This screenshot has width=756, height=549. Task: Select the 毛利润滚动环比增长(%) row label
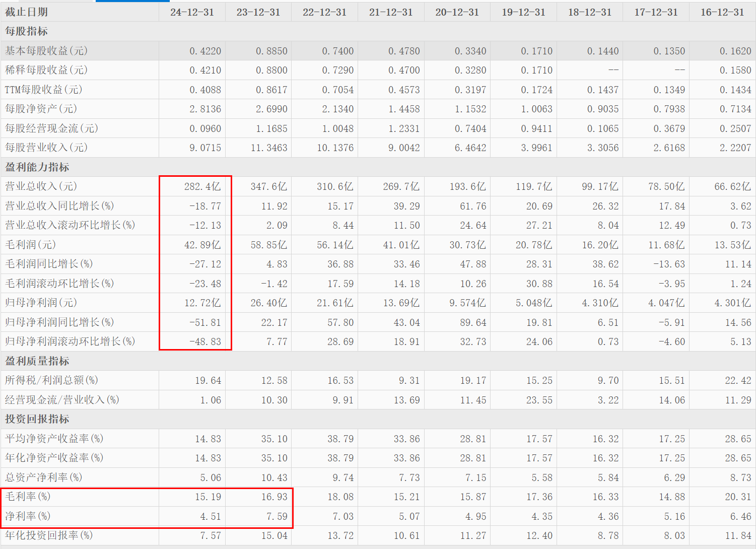click(x=59, y=284)
